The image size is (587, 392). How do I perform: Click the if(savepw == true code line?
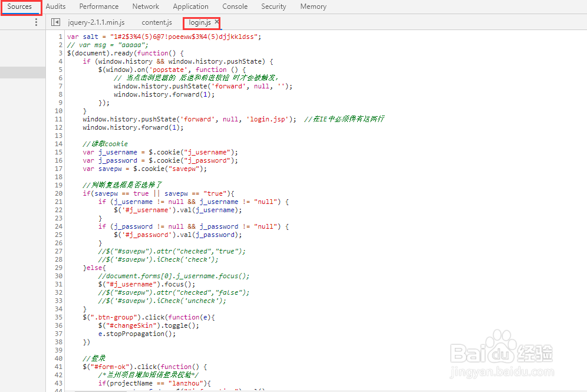tap(159, 193)
